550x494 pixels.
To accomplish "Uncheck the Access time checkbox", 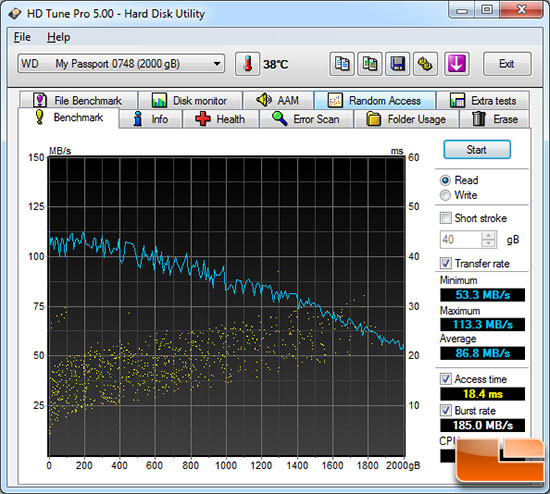I will click(x=445, y=379).
